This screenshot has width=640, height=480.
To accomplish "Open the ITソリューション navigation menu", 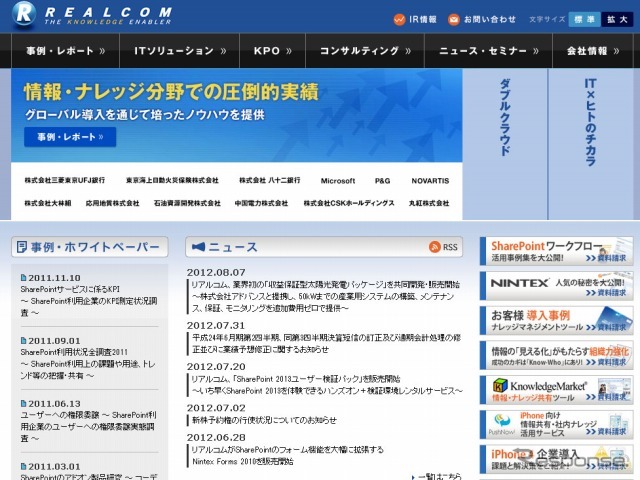I will coord(179,51).
